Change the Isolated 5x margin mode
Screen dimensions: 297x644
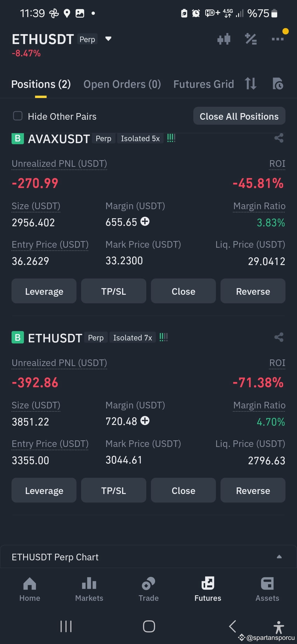pos(140,138)
